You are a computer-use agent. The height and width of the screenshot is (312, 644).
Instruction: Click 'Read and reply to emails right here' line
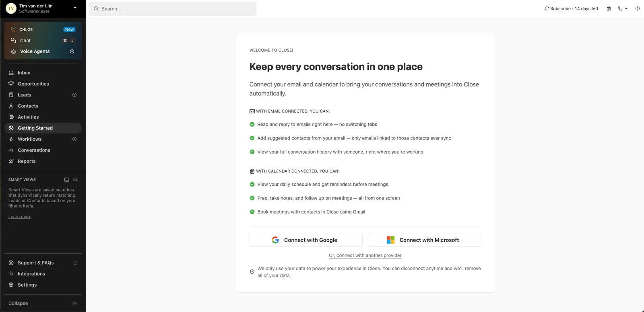317,125
